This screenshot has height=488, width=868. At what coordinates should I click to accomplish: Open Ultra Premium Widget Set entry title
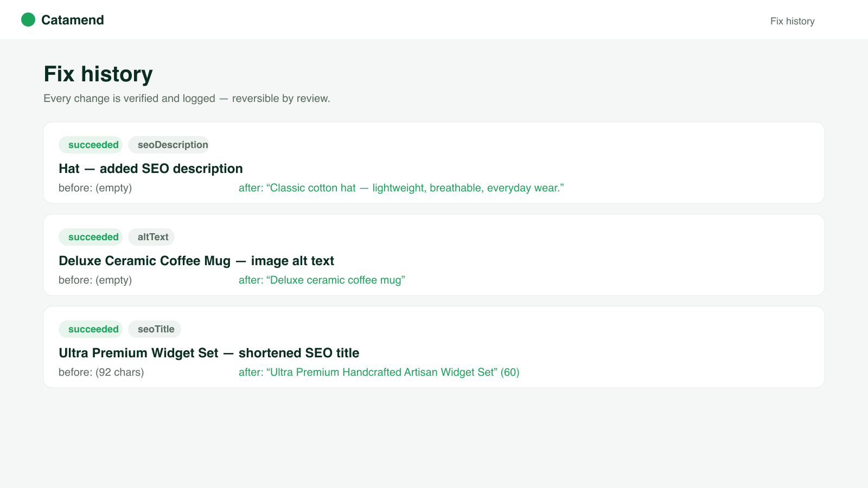[x=209, y=353]
